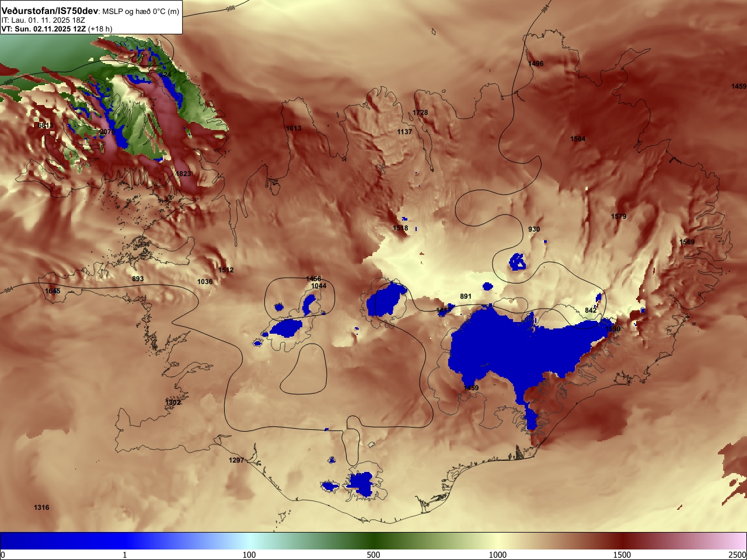Viewport: 747px width, 560px height.
Task: Click the color scale tick label 1000
Action: [x=498, y=555]
